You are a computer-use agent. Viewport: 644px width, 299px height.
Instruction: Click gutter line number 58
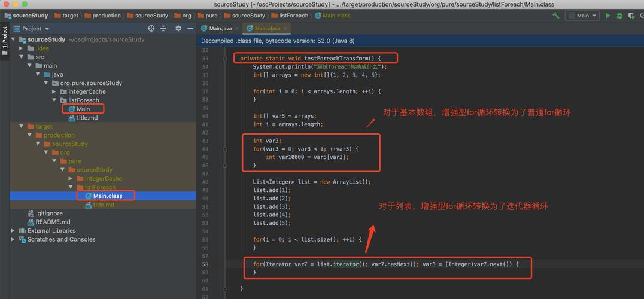(x=205, y=264)
